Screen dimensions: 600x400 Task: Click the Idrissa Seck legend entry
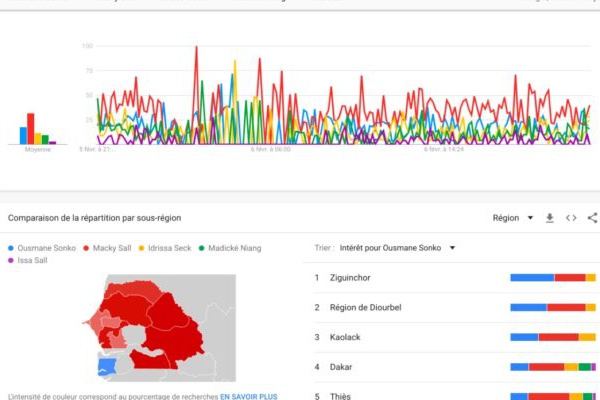point(165,248)
